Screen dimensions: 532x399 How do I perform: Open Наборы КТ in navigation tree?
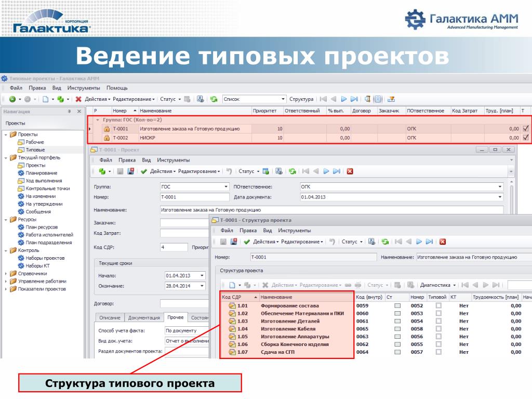click(37, 265)
